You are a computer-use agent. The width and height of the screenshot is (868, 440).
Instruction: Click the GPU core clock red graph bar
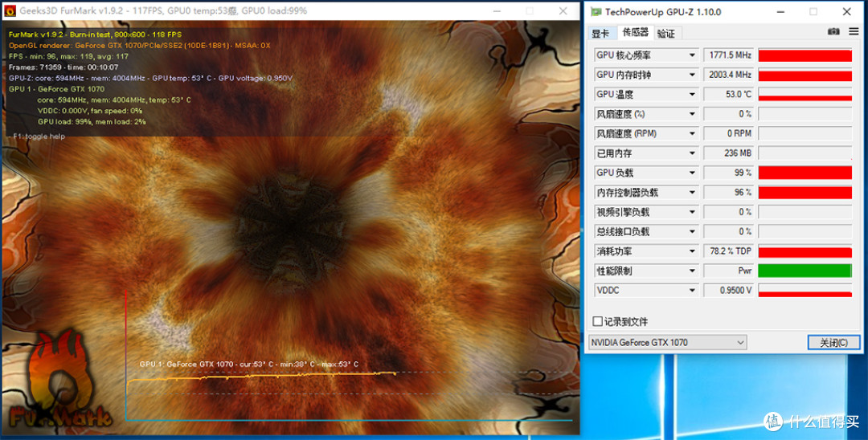805,55
